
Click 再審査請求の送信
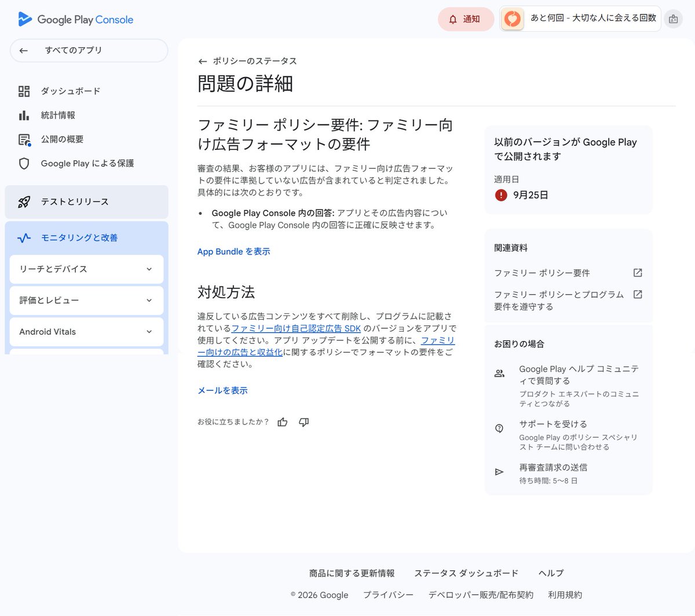(553, 467)
